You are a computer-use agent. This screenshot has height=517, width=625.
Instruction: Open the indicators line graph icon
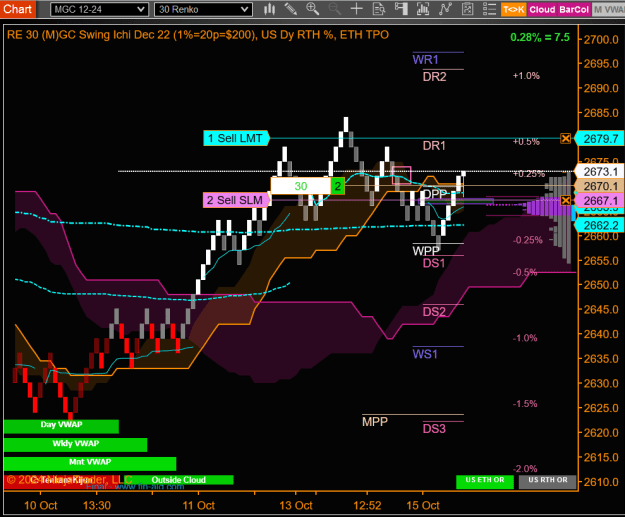point(445,9)
